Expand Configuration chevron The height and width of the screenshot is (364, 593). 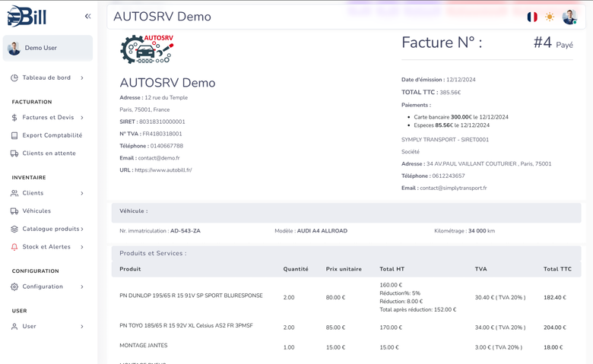pyautogui.click(x=82, y=286)
